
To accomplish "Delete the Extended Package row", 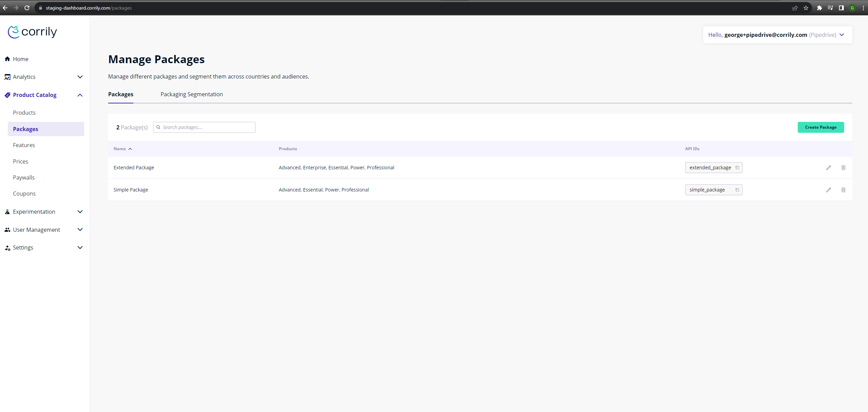I will pyautogui.click(x=843, y=168).
